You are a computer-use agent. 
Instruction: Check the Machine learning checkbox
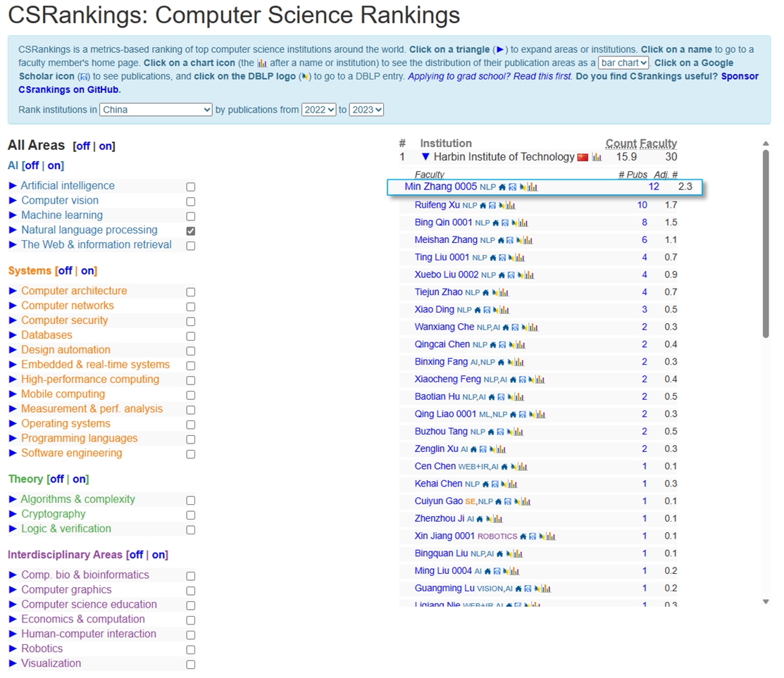(x=190, y=216)
